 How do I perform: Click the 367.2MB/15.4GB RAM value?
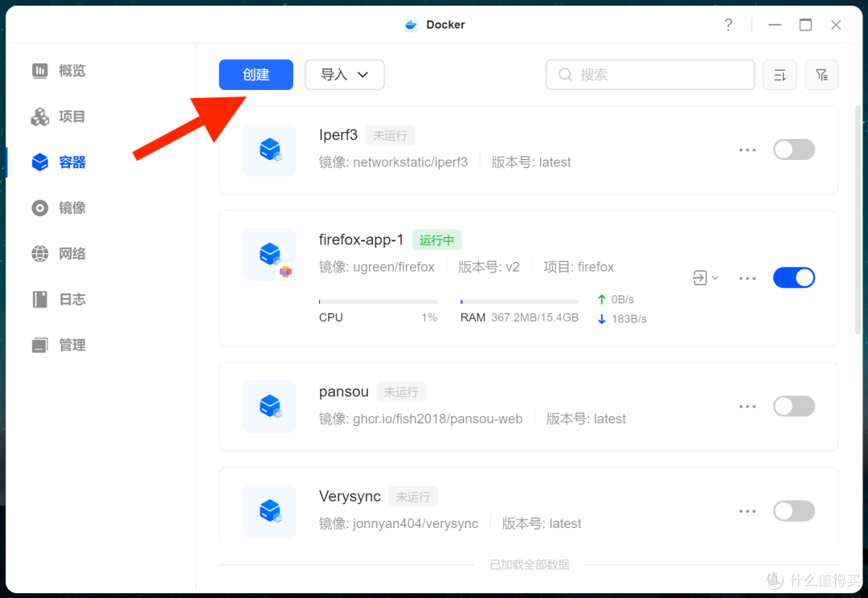tap(534, 317)
